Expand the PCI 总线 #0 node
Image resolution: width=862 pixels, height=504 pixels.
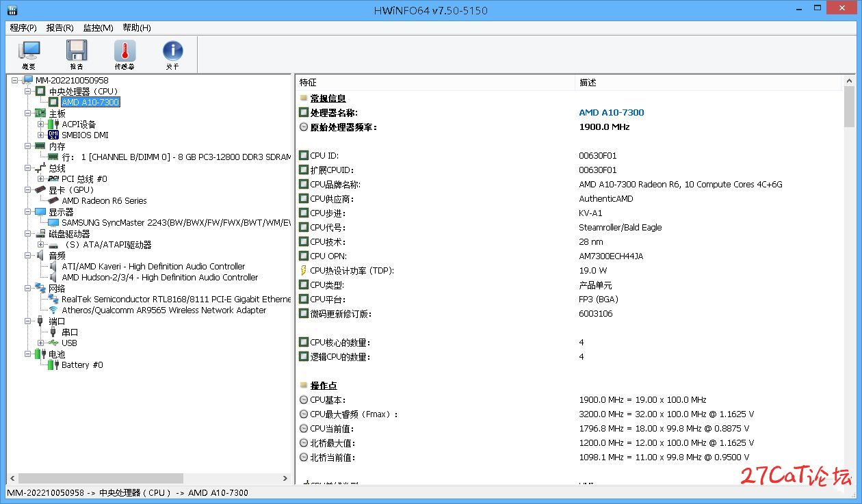(41, 178)
